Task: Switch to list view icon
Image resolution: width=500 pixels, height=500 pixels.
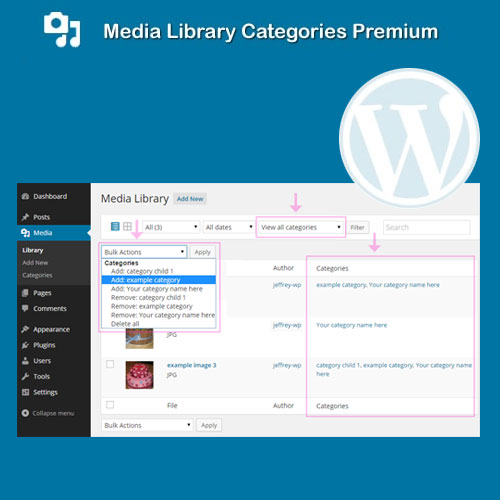Action: tap(115, 227)
